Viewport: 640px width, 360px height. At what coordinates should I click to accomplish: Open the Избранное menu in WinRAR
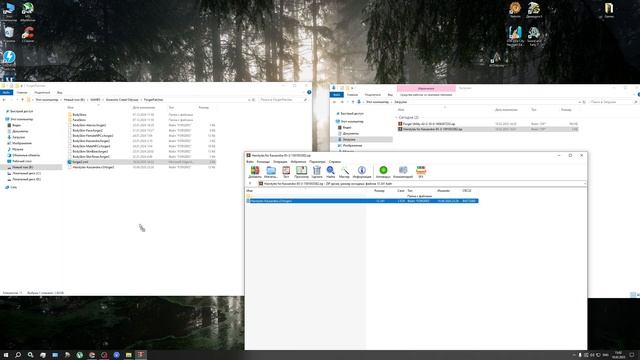[298, 162]
